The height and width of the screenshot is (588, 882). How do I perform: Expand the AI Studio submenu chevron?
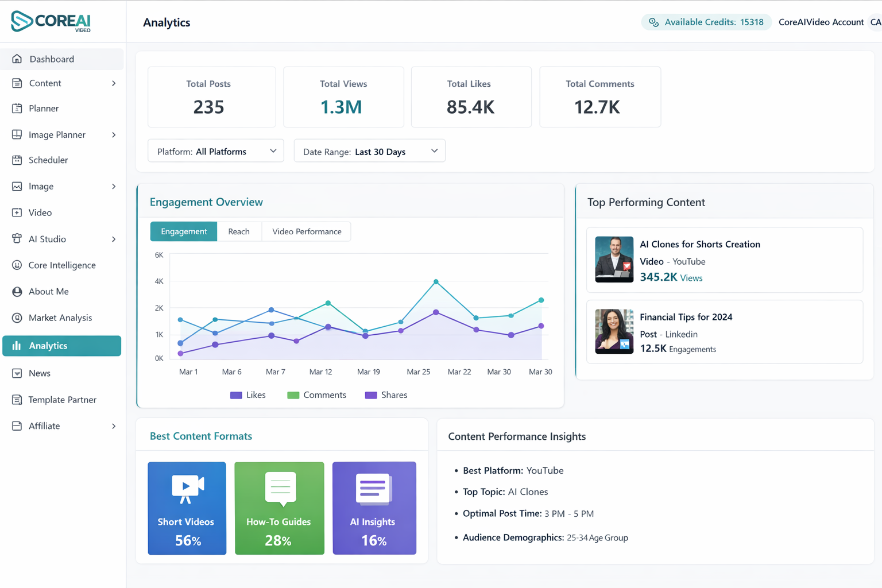click(x=114, y=239)
